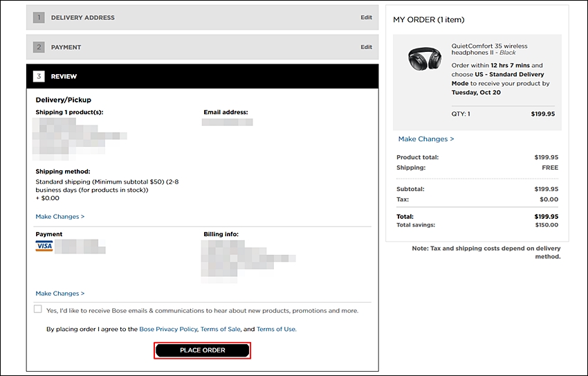Click the Total savings $150.00 value
588x376 pixels.
[x=546, y=225]
